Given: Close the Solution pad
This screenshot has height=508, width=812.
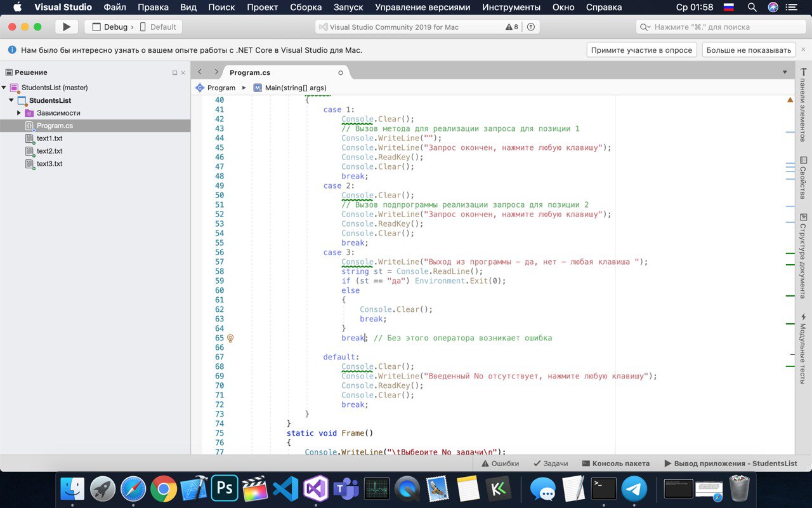Looking at the screenshot, I should coord(183,73).
